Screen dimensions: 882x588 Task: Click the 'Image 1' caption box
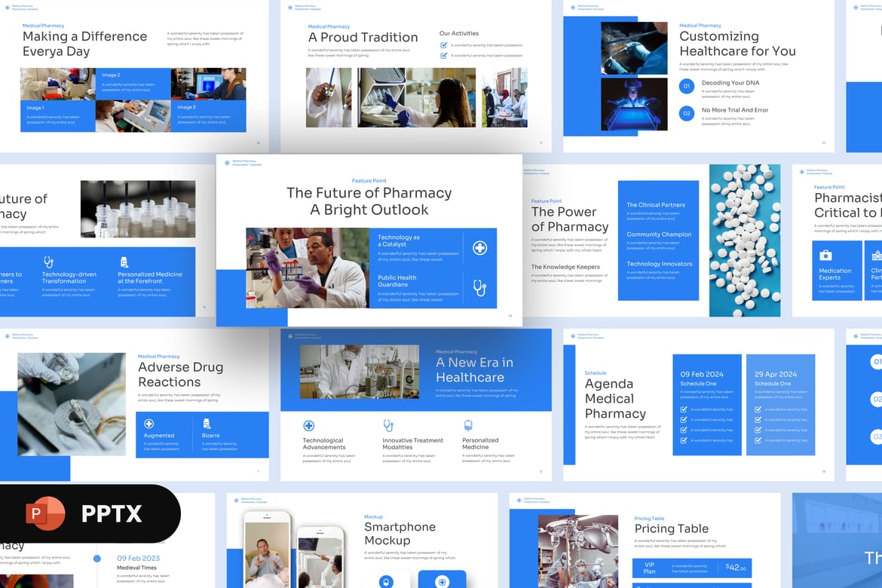pos(58,116)
